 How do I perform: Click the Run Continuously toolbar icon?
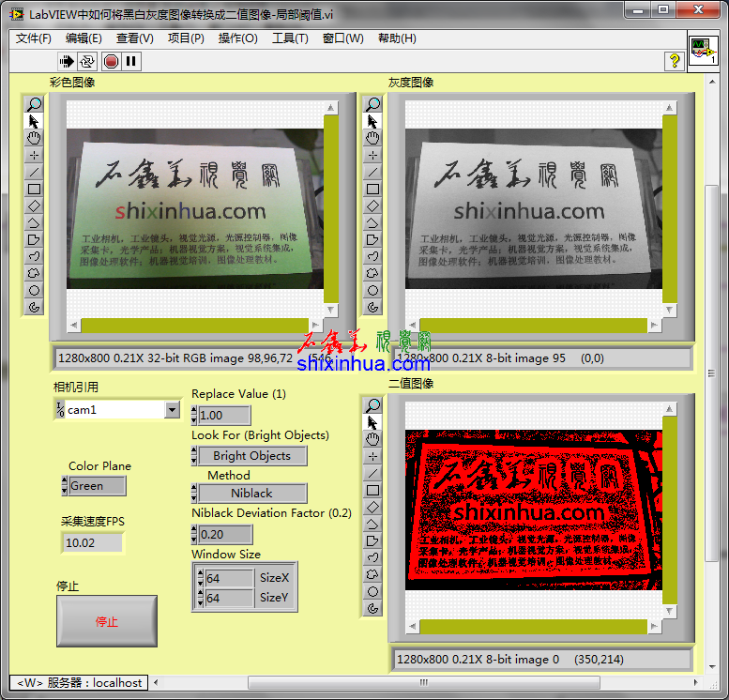click(x=87, y=61)
